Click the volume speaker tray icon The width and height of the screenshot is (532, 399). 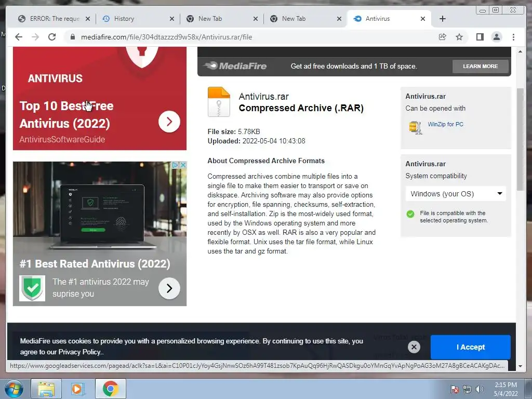[x=480, y=389]
